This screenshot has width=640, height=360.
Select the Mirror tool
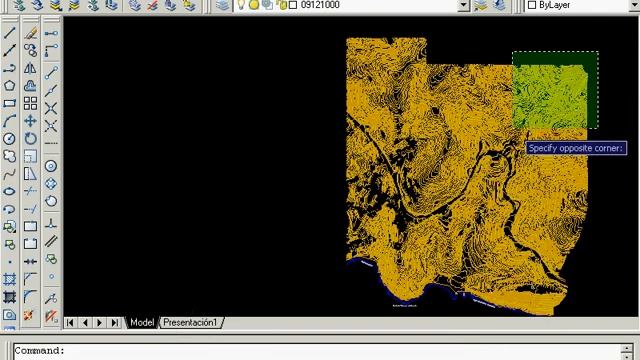click(x=30, y=68)
